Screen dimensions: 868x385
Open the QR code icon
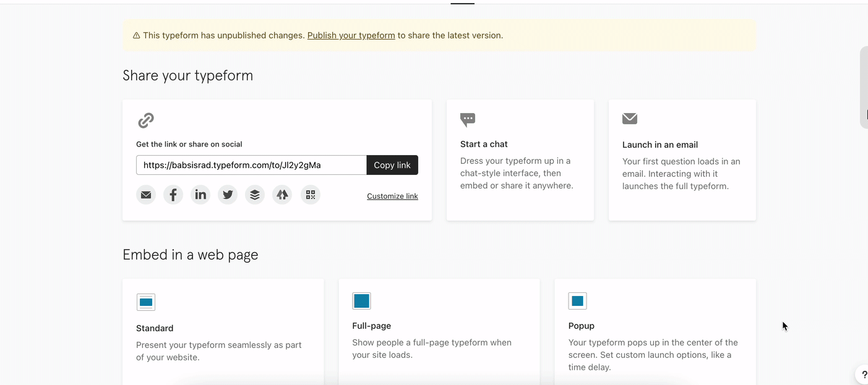[x=311, y=195]
